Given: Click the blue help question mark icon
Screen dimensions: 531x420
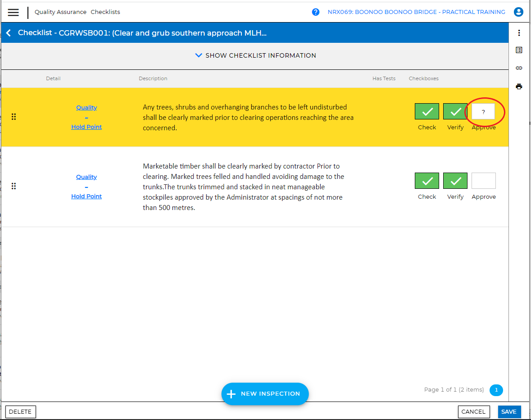Looking at the screenshot, I should 316,12.
